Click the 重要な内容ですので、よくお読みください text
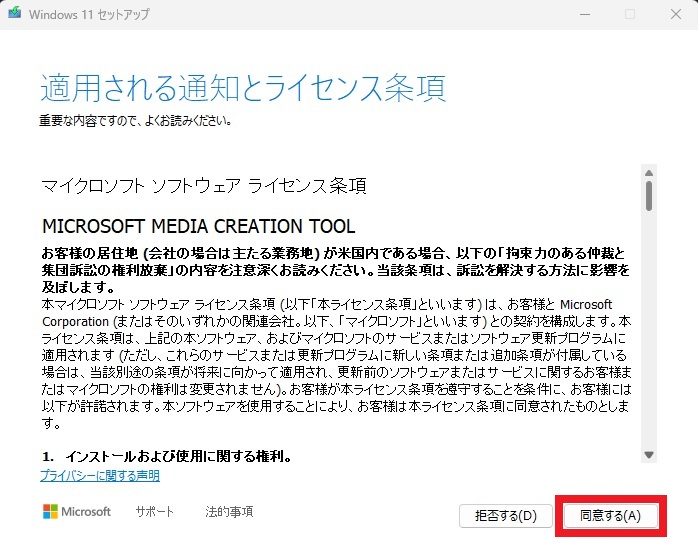698x549 pixels. 135,121
